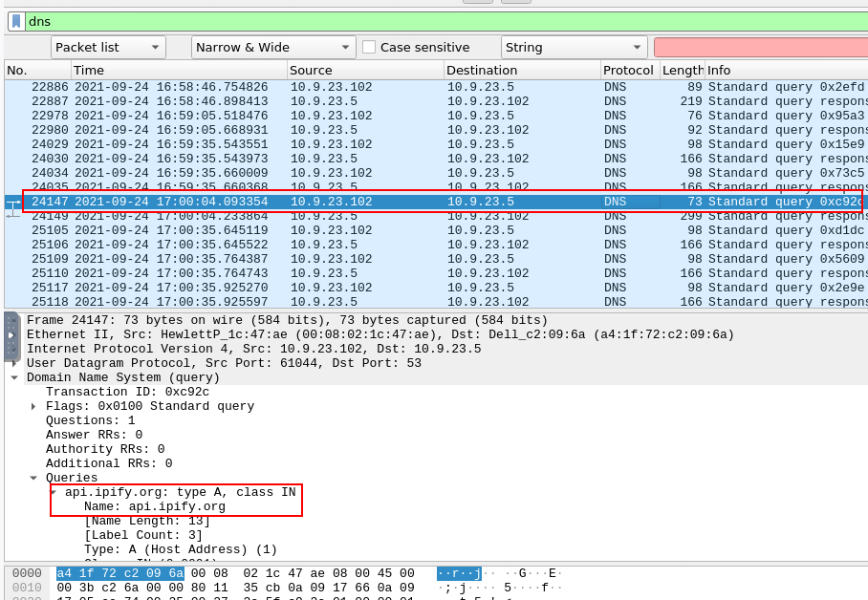The image size is (868, 600).
Task: Collapse the Domain Name System section
Action: pos(13,377)
